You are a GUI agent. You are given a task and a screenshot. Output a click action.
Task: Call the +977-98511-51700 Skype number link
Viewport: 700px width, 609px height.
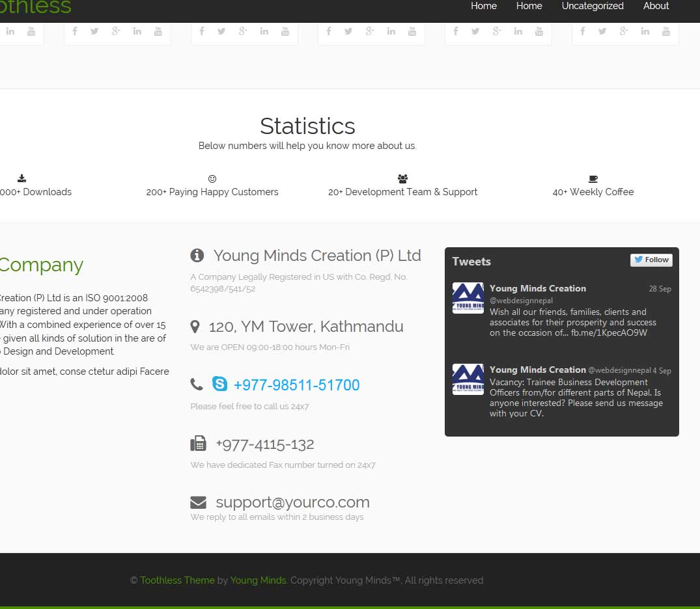[x=296, y=385]
